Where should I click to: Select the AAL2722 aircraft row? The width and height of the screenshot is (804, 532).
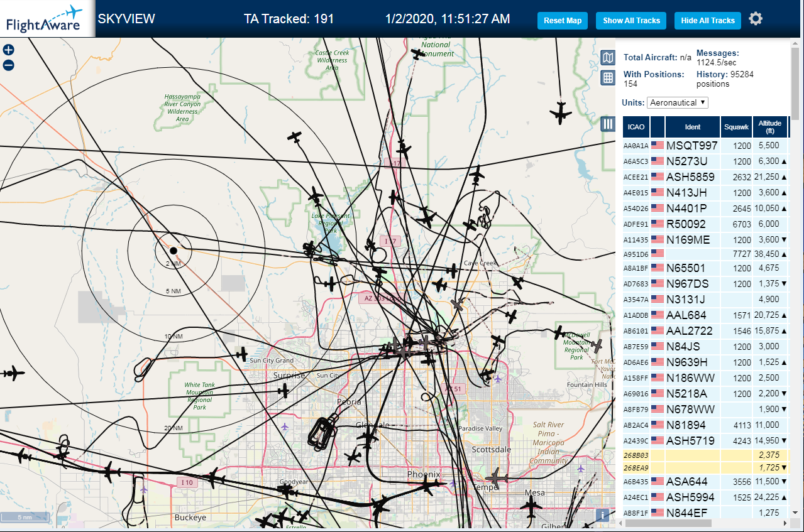pos(705,331)
